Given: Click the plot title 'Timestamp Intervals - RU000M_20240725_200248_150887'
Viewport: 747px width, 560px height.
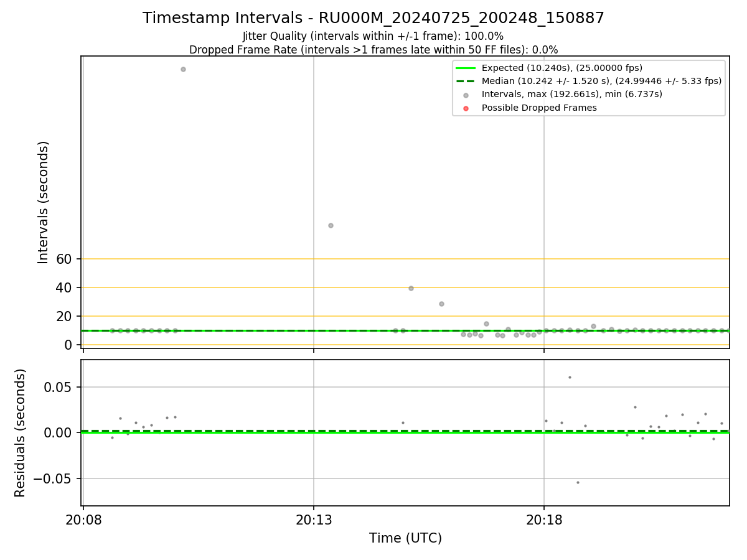Looking at the screenshot, I should point(374,18).
